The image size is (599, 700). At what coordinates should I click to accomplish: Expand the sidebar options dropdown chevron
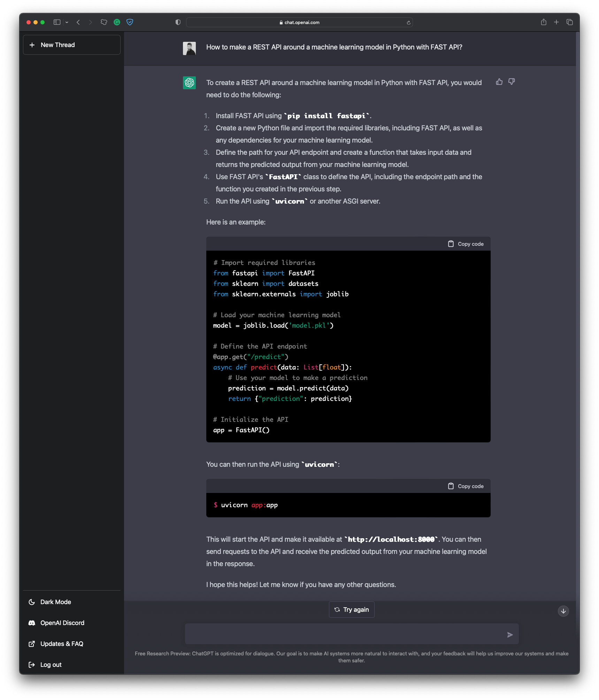click(67, 22)
